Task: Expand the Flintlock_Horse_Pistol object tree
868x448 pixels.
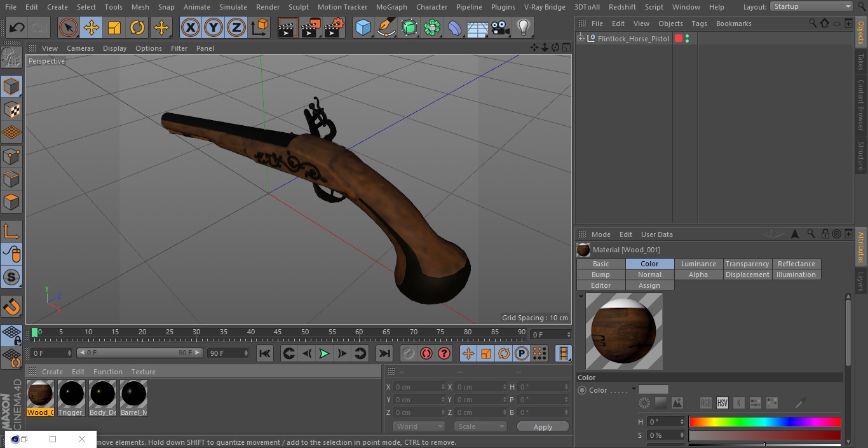Action: [x=581, y=39]
